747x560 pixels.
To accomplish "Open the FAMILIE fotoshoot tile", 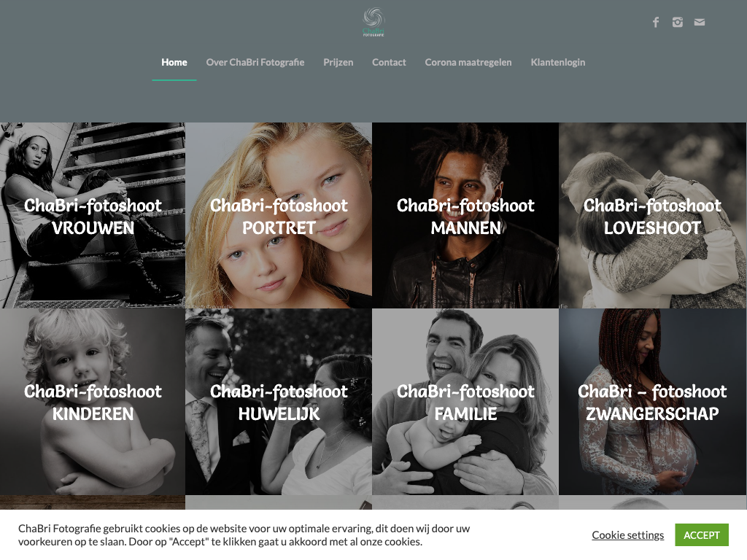I will pyautogui.click(x=465, y=402).
